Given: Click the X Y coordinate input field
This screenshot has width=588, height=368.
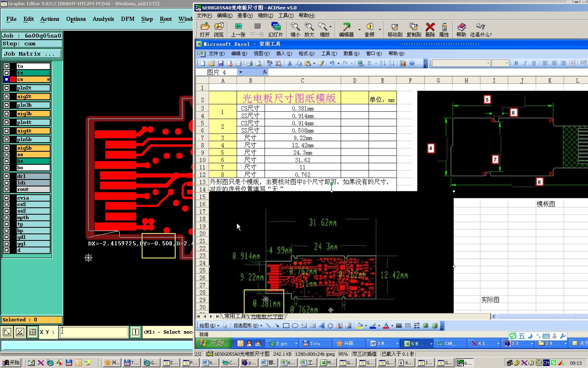Looking at the screenshot, I should 94,332.
